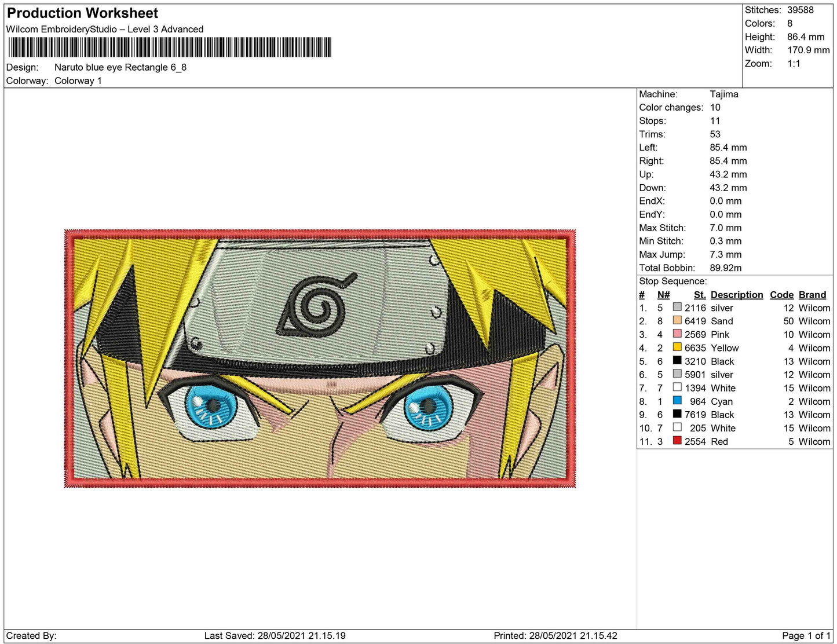Click the Red color swatch
The height and width of the screenshot is (644, 837).
677,440
